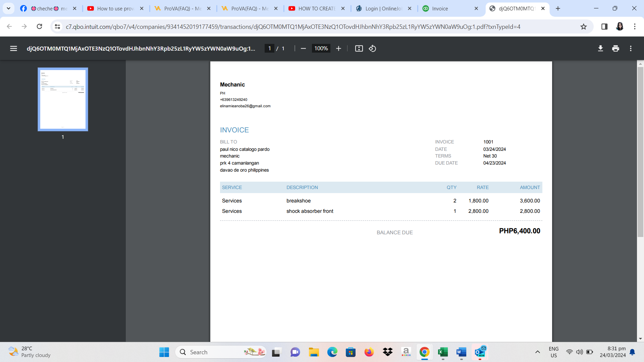Screen dimensions: 644x362
Task: Show hidden system tray icons
Action: (537, 352)
